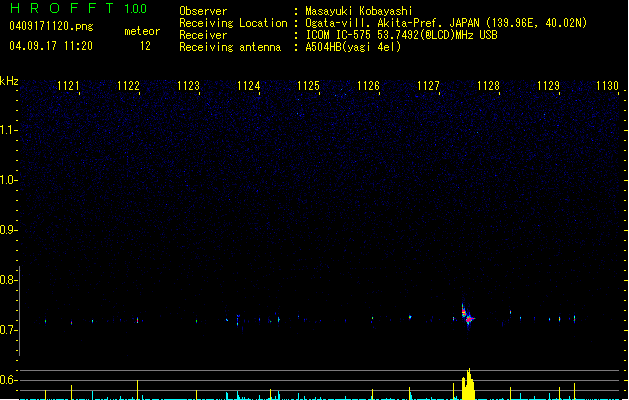The height and width of the screenshot is (400, 629).
Task: Select the filename 0409171120.png
Action: coord(51,26)
